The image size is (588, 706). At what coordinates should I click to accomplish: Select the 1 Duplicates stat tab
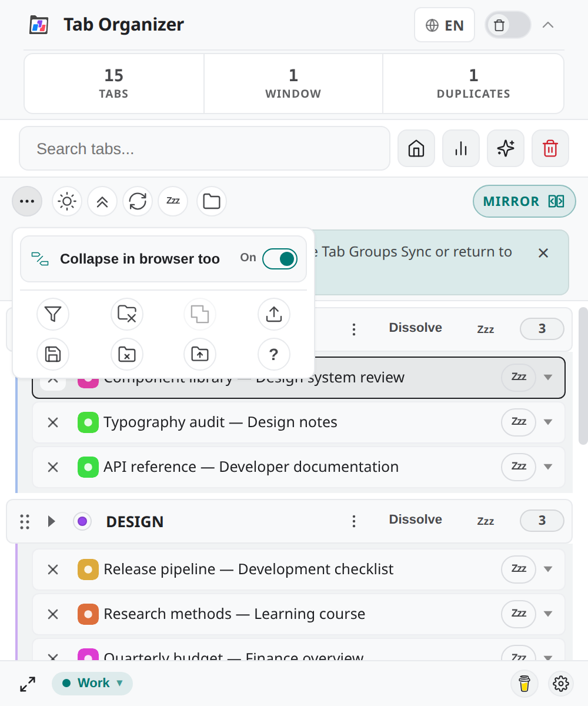473,84
